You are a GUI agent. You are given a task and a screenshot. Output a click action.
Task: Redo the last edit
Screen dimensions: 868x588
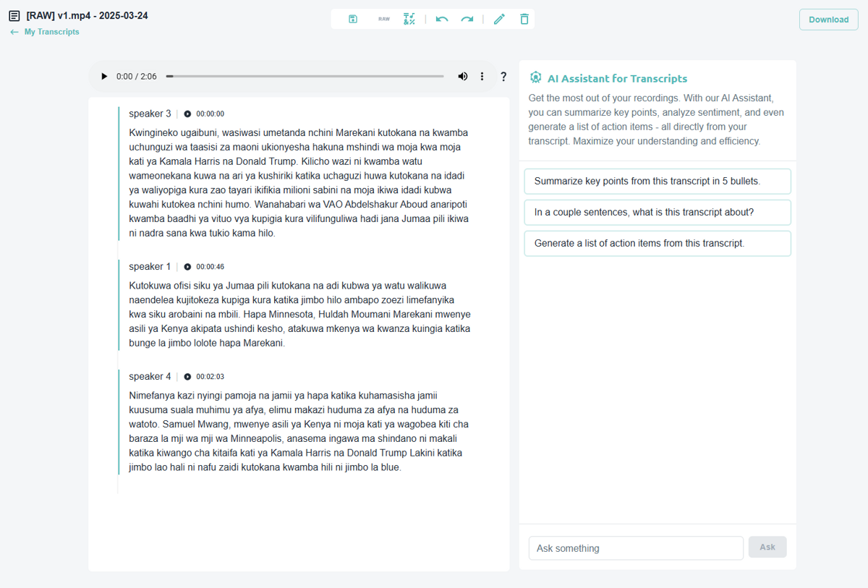coord(467,20)
